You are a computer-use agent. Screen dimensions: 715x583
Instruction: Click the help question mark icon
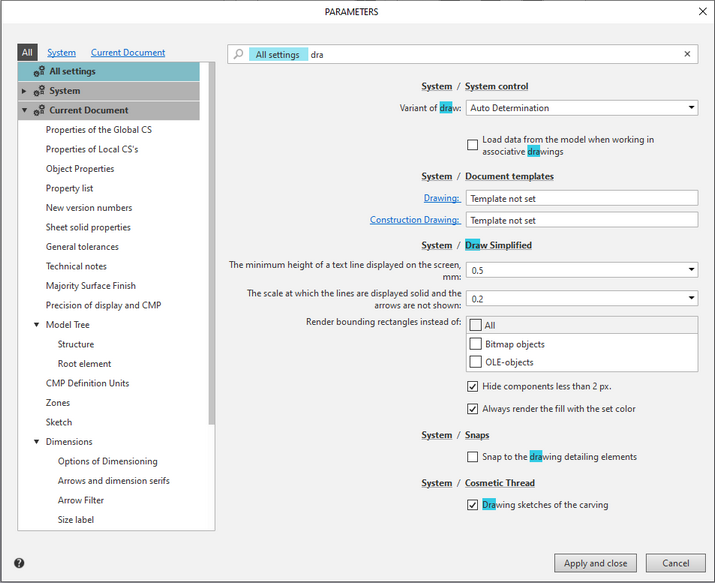[19, 563]
